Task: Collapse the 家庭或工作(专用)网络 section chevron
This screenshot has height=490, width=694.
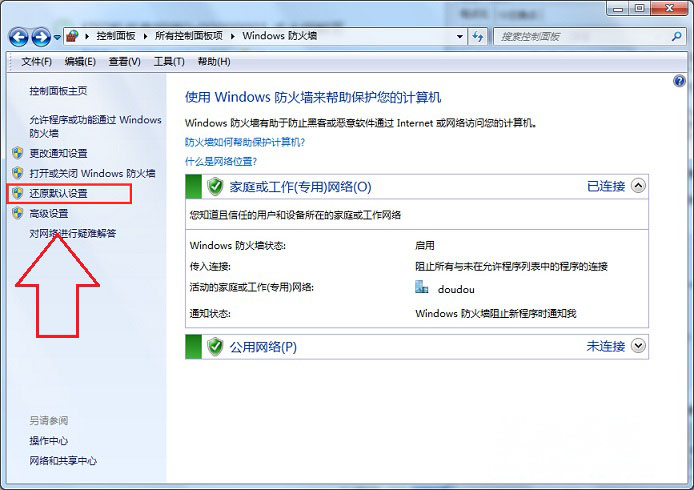Action: point(638,186)
